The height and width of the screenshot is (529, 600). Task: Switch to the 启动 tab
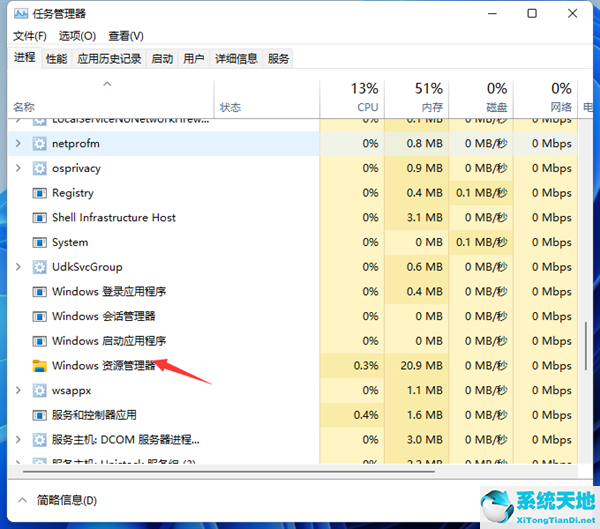pyautogui.click(x=162, y=59)
